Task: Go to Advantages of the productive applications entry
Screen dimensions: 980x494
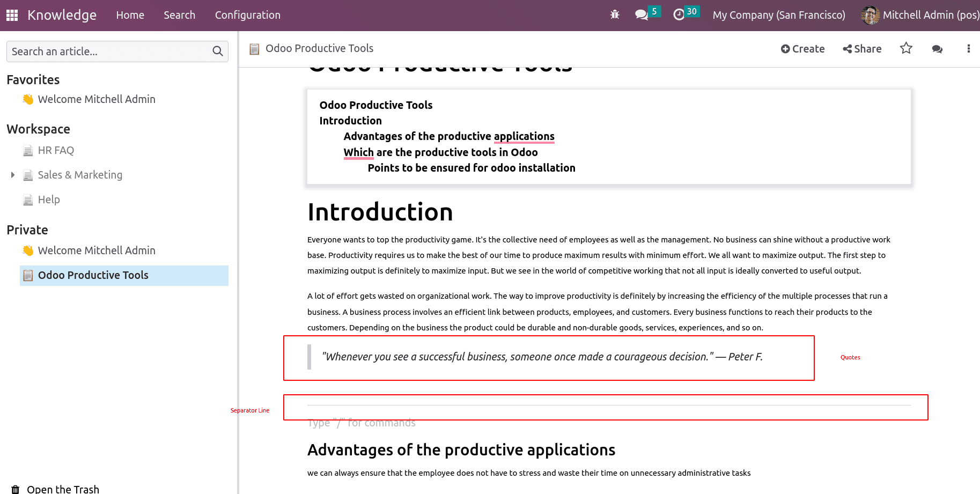Action: point(449,136)
